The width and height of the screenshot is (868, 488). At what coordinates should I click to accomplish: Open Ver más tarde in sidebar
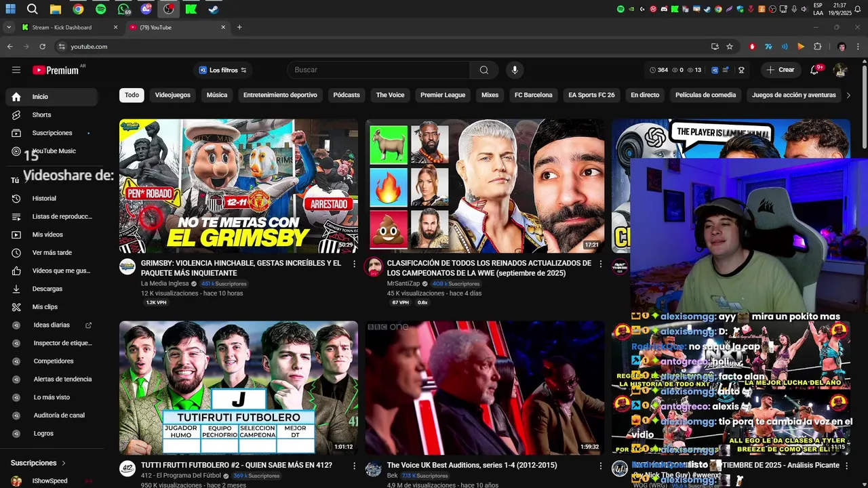pyautogui.click(x=52, y=253)
